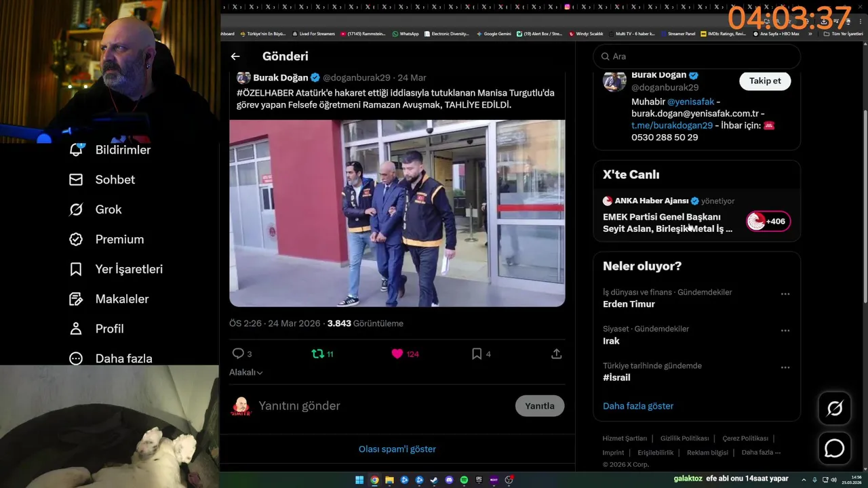Open Gizlilik Politikası footer link
The image size is (868, 488).
coord(684,439)
